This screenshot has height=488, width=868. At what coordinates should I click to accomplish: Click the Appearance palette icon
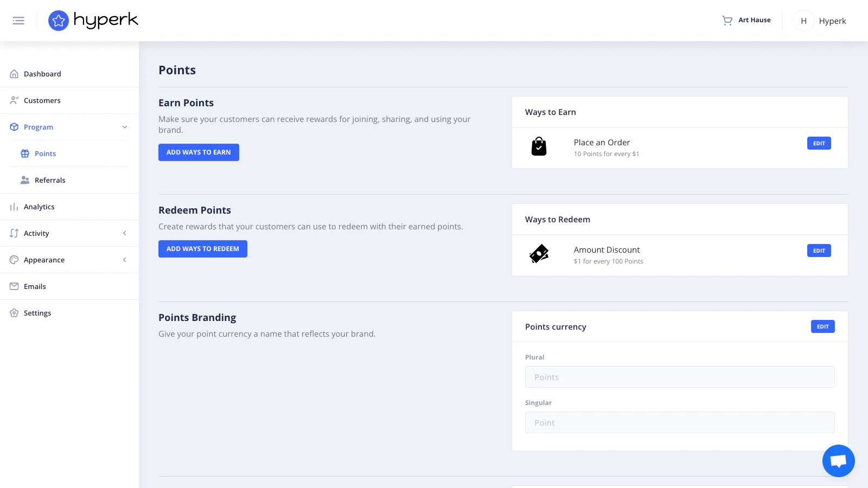[14, 260]
